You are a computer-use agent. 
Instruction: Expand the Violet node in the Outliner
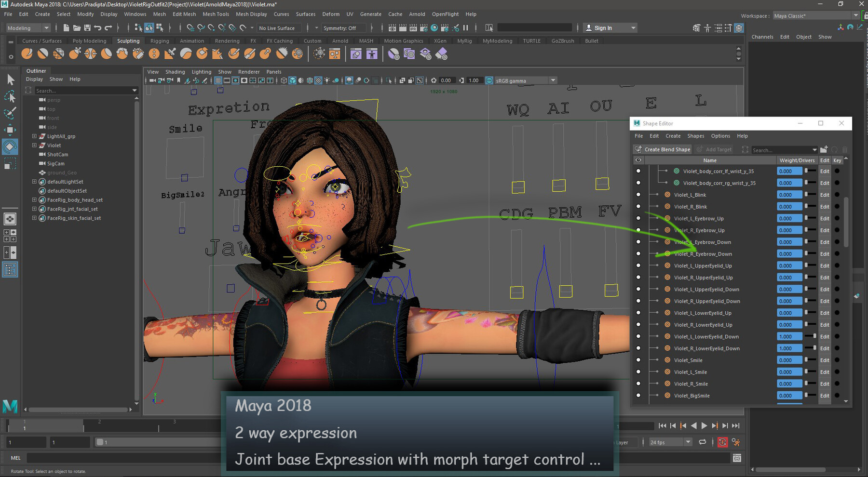(x=34, y=145)
